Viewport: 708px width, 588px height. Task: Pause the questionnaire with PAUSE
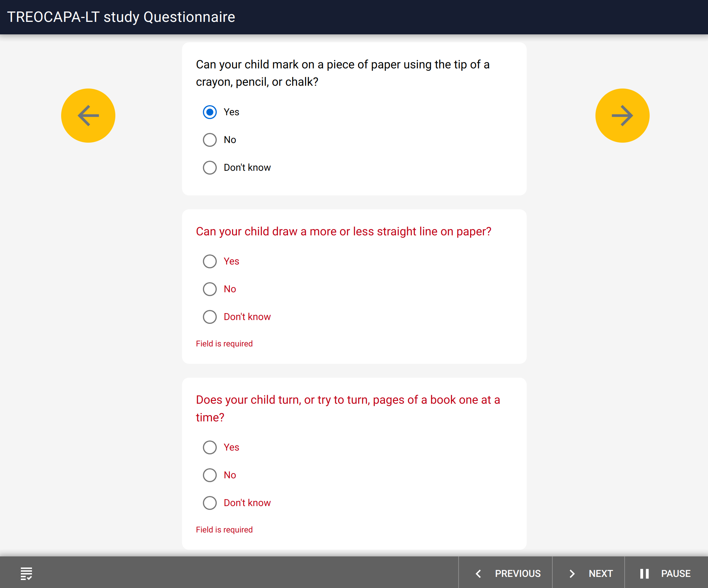tap(666, 573)
